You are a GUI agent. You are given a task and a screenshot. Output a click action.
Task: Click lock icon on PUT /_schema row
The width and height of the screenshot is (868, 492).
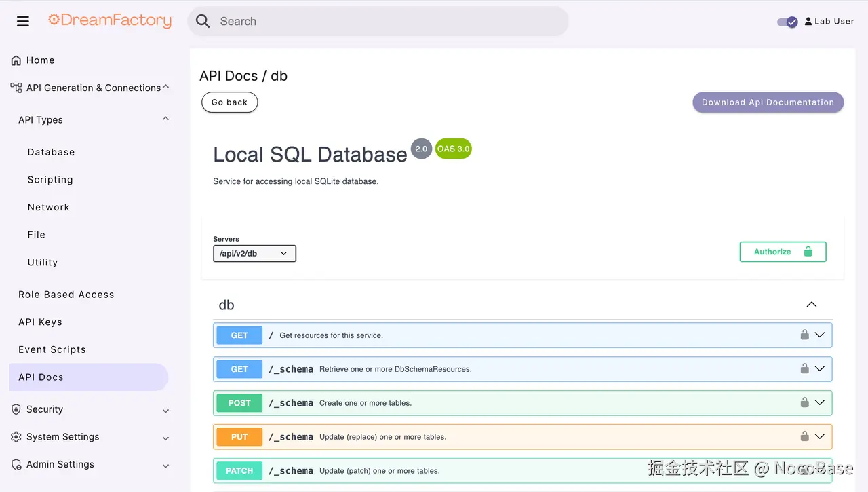click(804, 436)
